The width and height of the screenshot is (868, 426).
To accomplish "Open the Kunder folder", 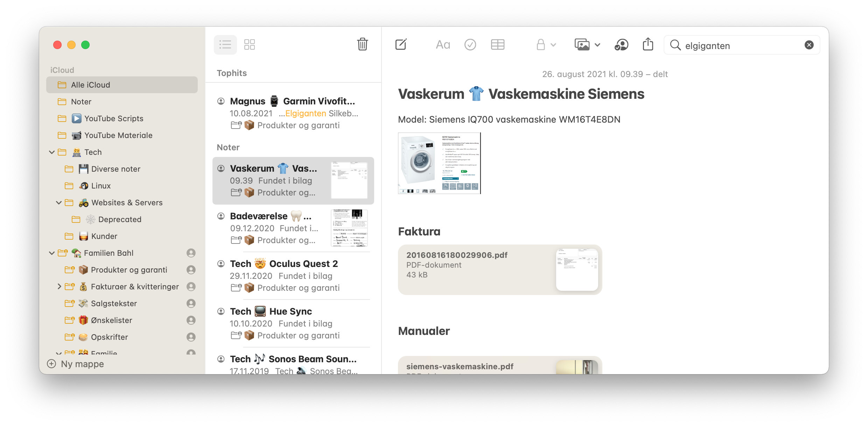I will [122, 236].
